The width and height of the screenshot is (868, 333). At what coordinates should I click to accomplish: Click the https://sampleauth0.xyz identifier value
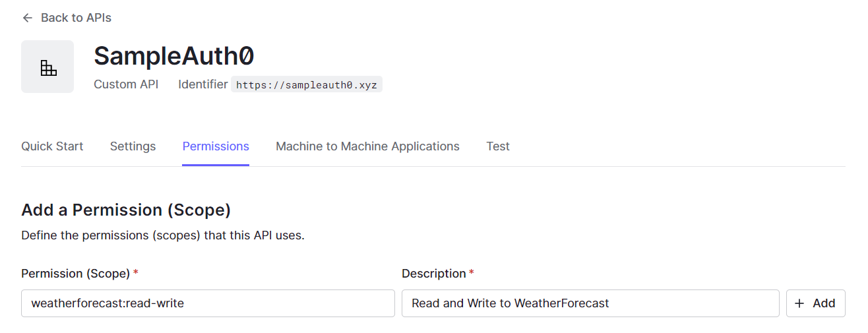point(307,85)
